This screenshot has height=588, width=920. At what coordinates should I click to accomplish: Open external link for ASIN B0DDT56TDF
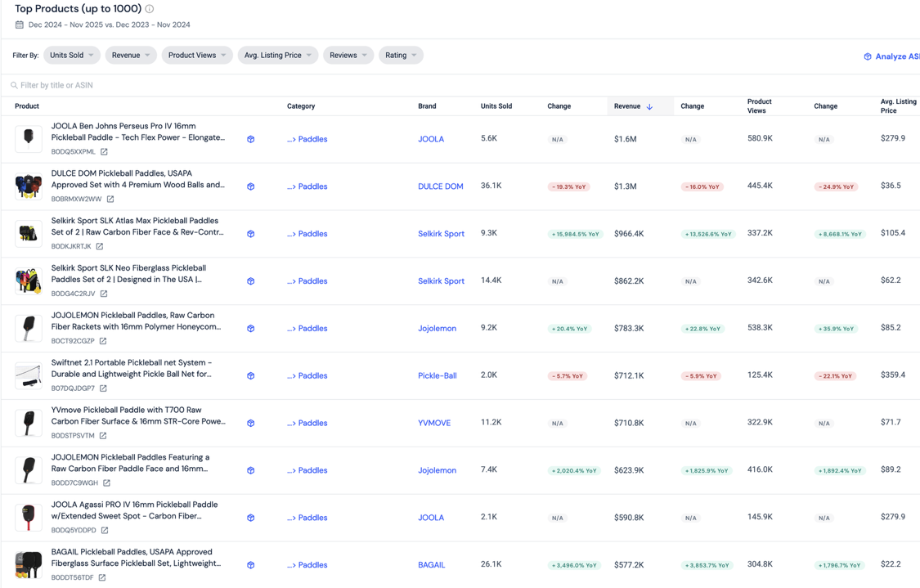click(102, 577)
